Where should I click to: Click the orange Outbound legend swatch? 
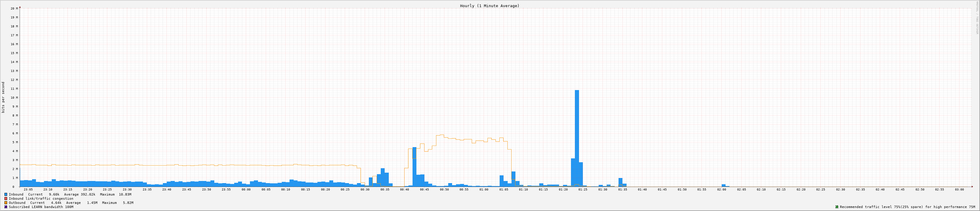[x=6, y=203]
